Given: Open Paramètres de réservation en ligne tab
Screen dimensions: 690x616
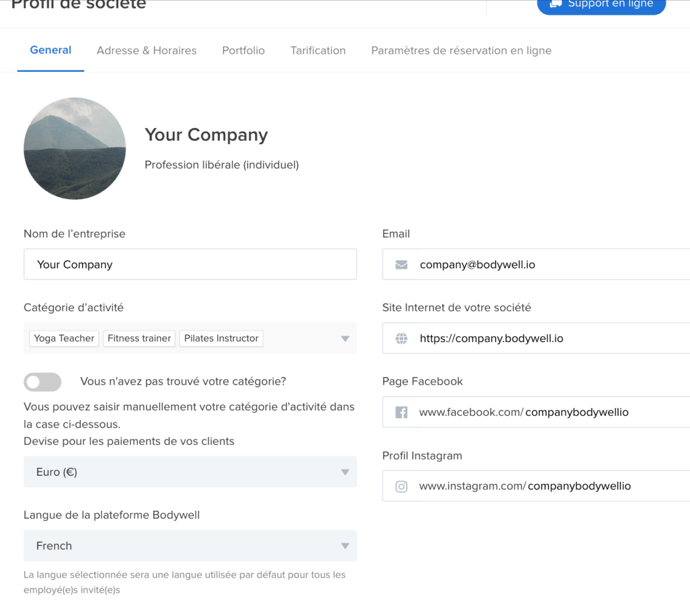Looking at the screenshot, I should point(461,51).
